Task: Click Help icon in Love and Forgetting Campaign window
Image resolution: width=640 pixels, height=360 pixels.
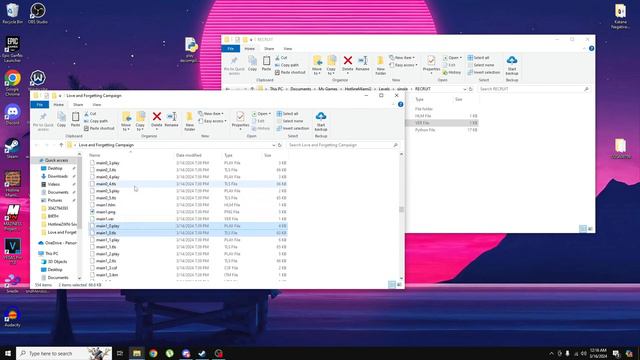Action: 400,104
